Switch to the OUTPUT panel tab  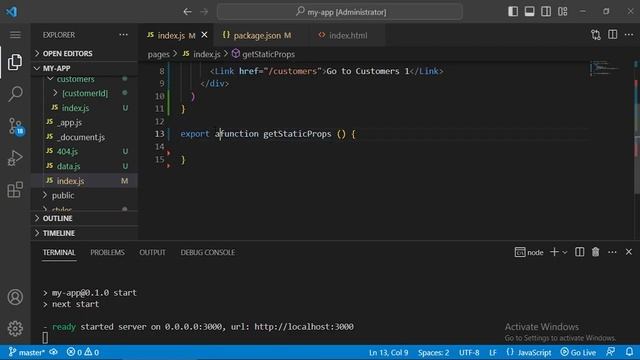click(x=152, y=253)
